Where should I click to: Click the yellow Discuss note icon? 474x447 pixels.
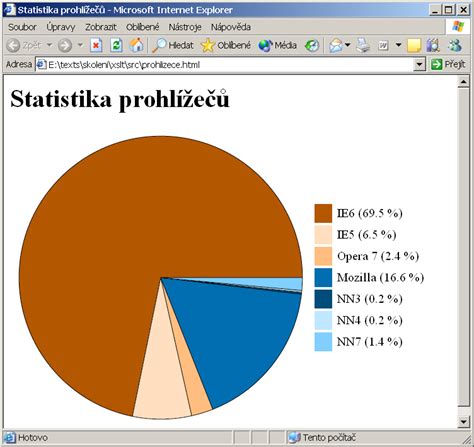click(414, 46)
